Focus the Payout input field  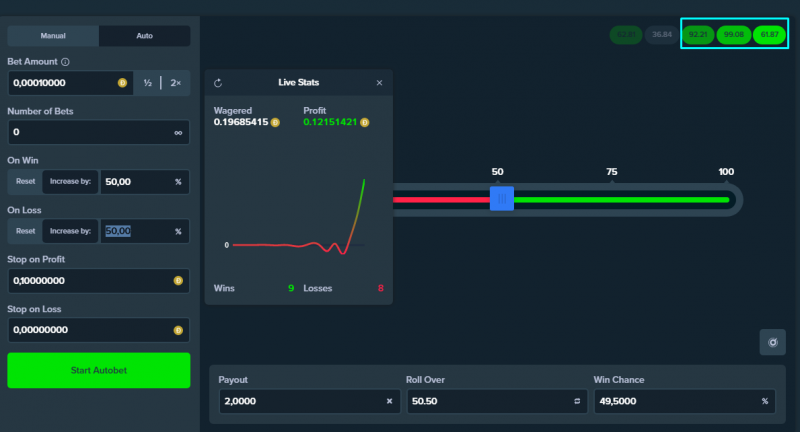[310, 401]
